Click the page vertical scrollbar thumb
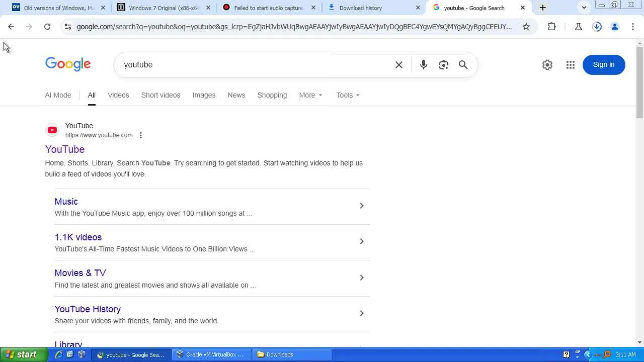The width and height of the screenshot is (644, 362). click(x=639, y=83)
